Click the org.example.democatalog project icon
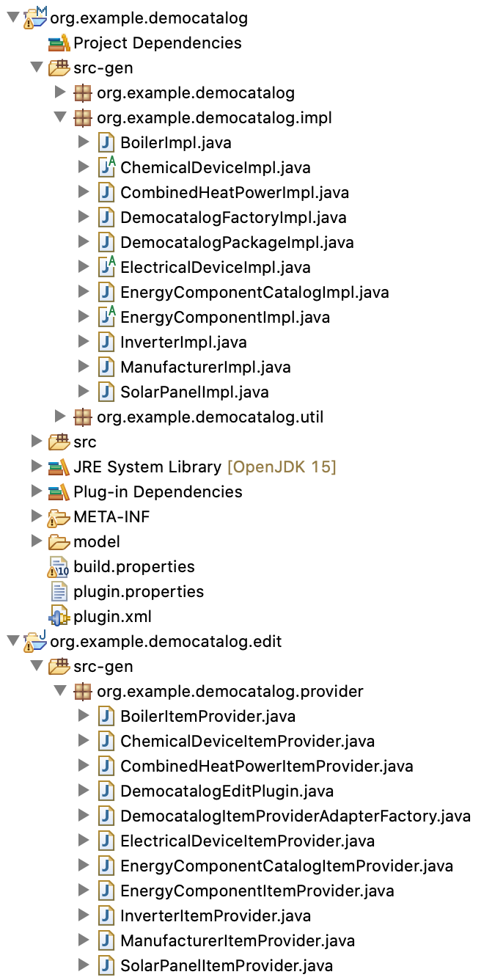 tap(35, 18)
